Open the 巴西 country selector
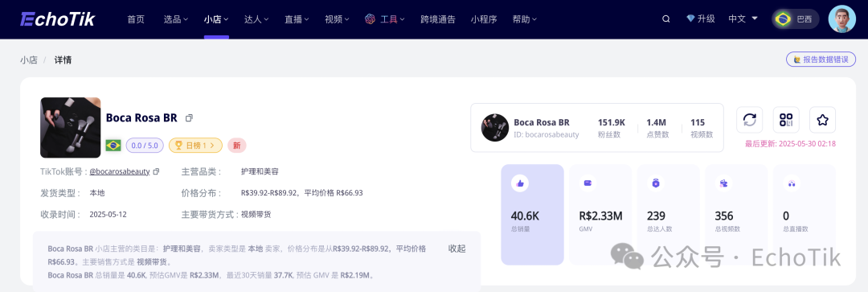 tap(796, 19)
